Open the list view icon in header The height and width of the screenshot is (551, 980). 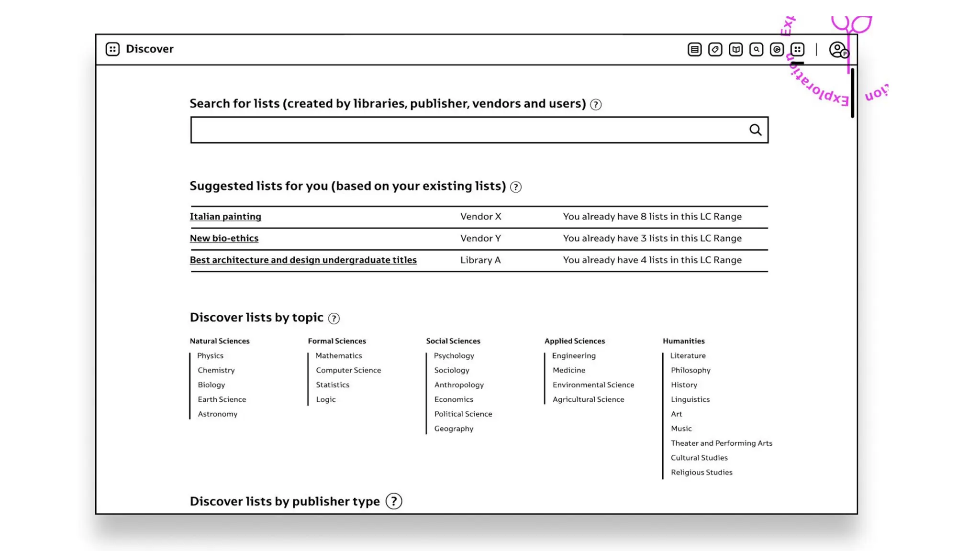(694, 49)
